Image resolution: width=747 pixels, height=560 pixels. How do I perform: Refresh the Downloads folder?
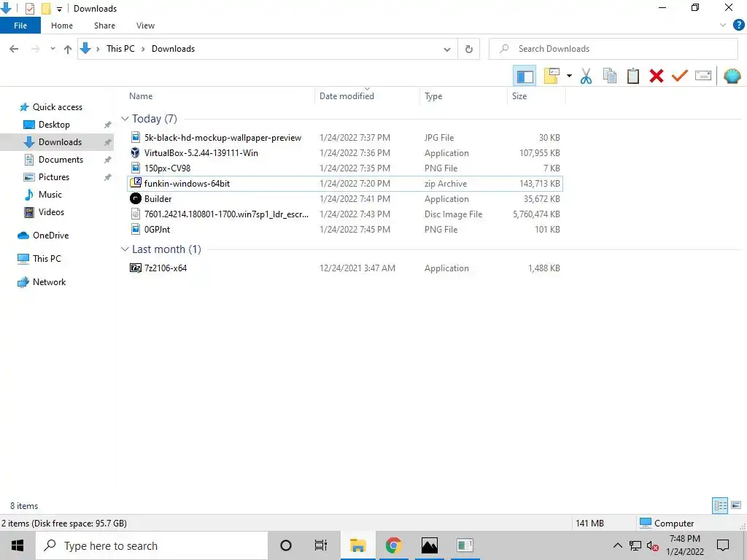coord(469,49)
